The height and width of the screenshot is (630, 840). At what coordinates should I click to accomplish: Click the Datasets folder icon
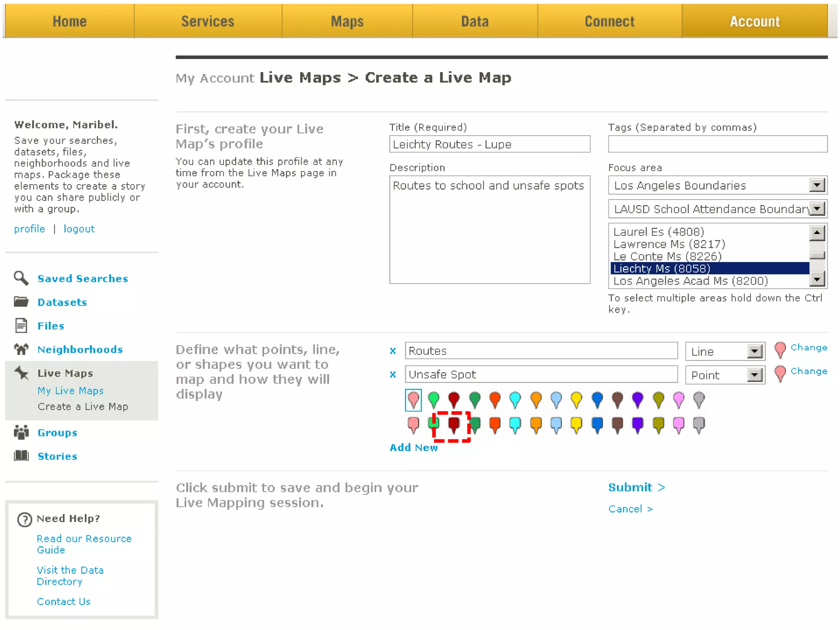[21, 302]
